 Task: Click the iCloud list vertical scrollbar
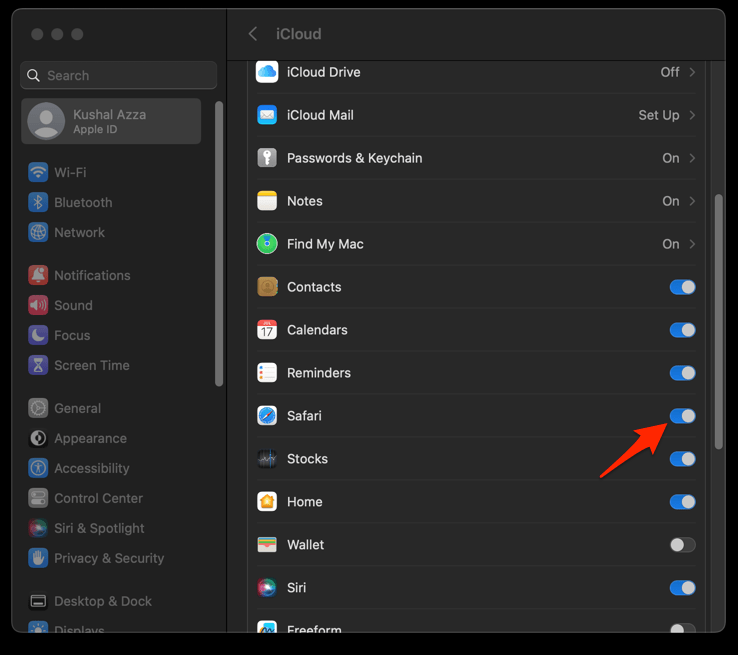(x=718, y=322)
